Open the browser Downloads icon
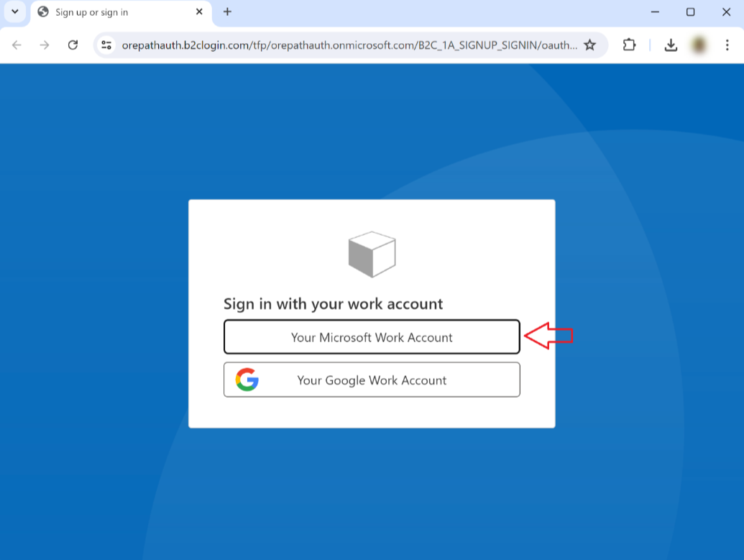The height and width of the screenshot is (560, 744). point(671,45)
